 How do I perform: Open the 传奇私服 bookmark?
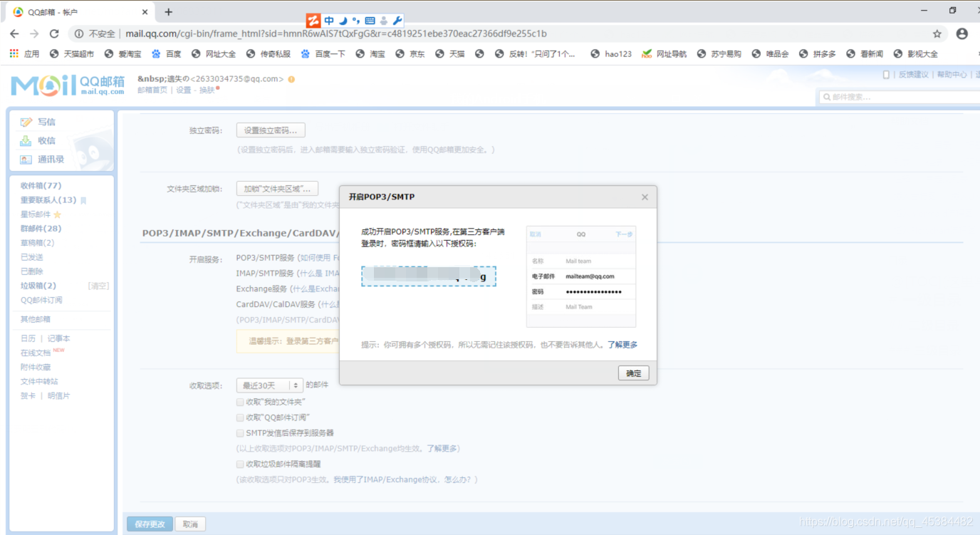point(269,53)
